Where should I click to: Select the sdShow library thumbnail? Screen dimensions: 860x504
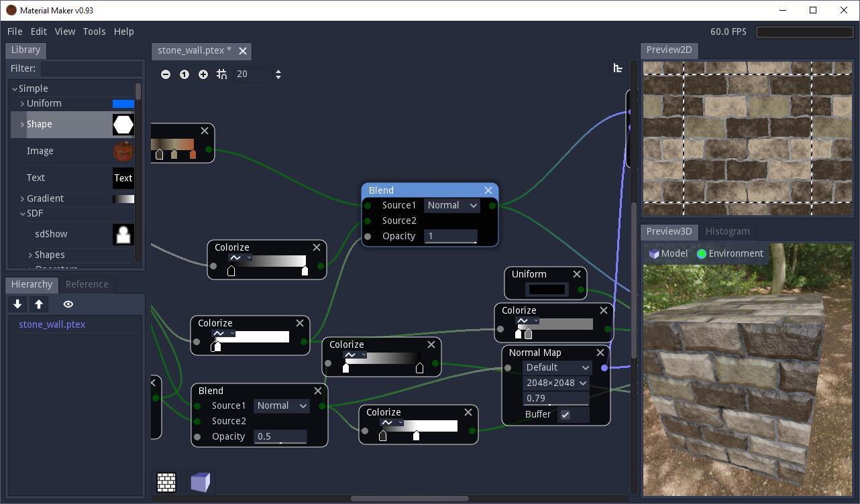(x=123, y=235)
